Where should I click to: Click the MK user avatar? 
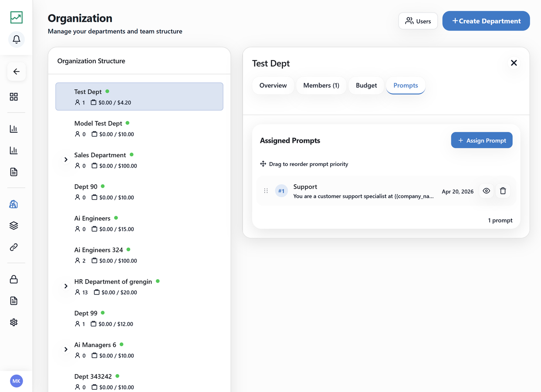(16, 381)
